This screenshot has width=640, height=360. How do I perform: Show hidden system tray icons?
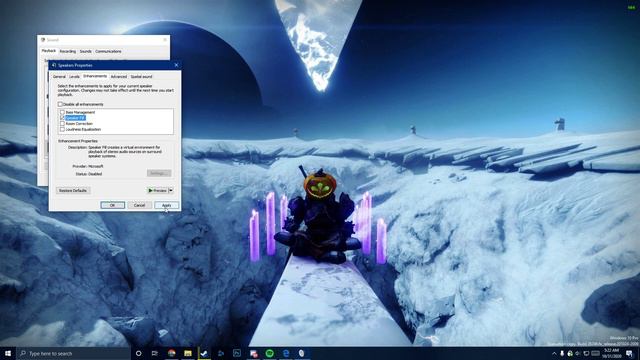click(x=554, y=353)
